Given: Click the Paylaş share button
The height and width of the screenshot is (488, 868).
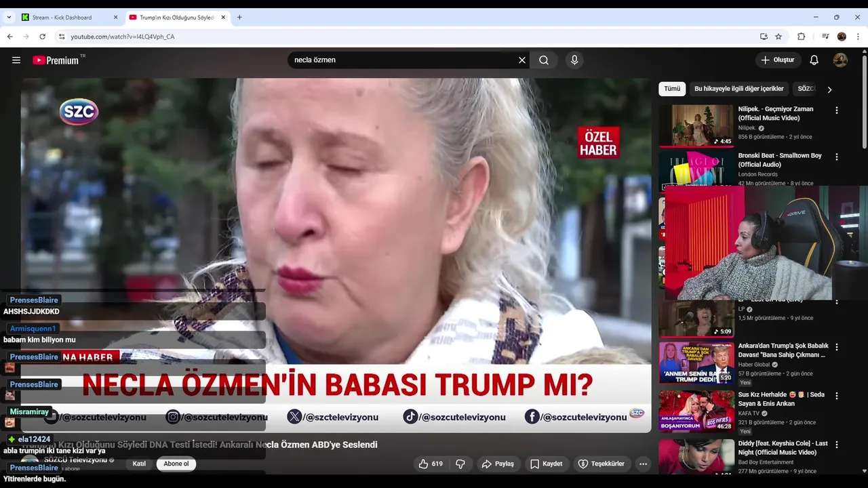Looking at the screenshot, I should point(498,464).
